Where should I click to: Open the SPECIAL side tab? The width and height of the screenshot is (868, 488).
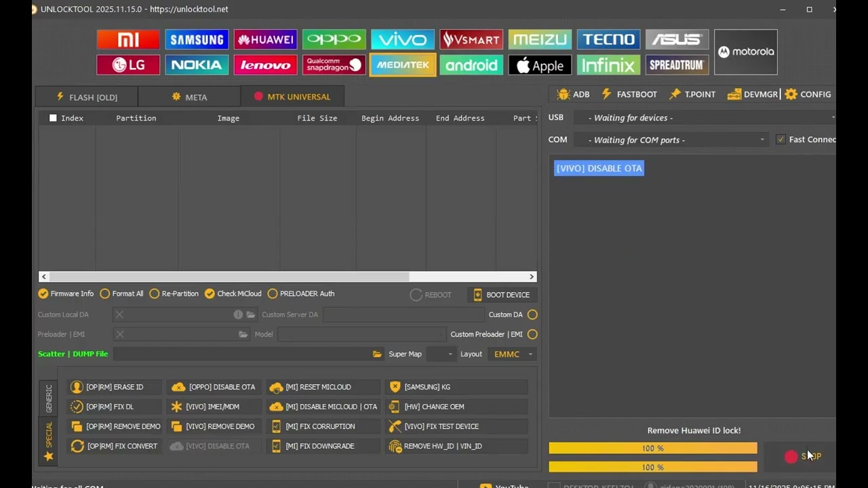48,441
